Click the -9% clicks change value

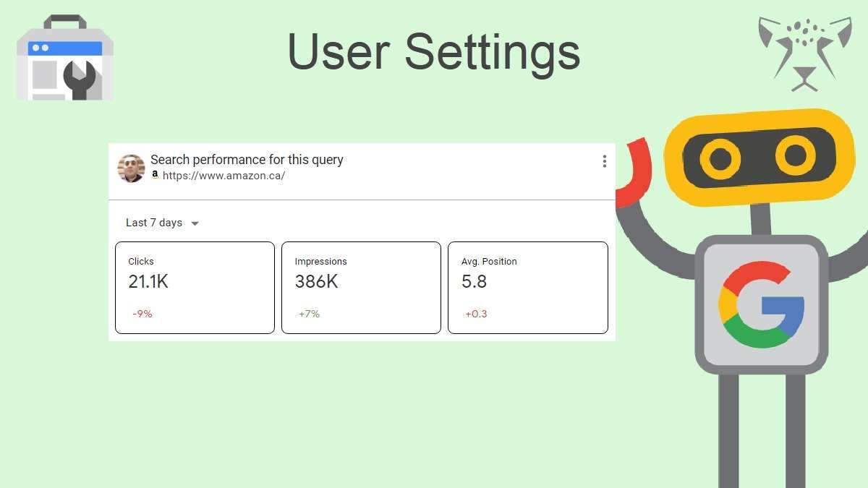(x=142, y=314)
